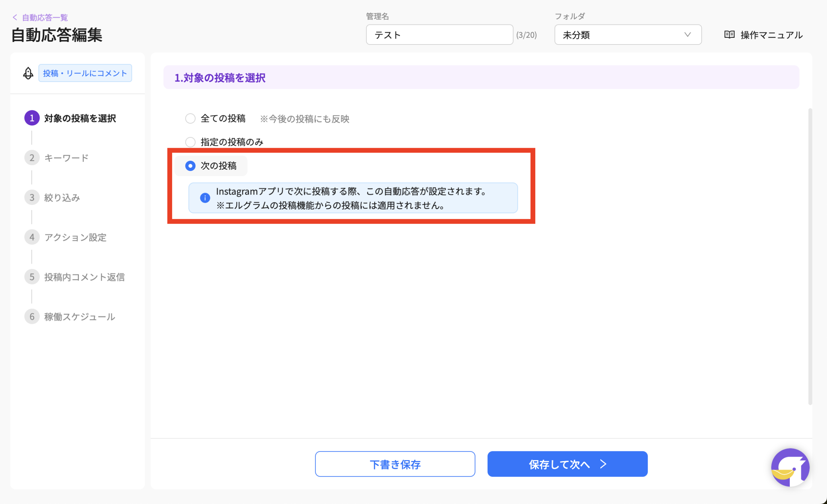The width and height of the screenshot is (827, 504).
Task: Click step circle 4 アクション設定
Action: click(32, 237)
